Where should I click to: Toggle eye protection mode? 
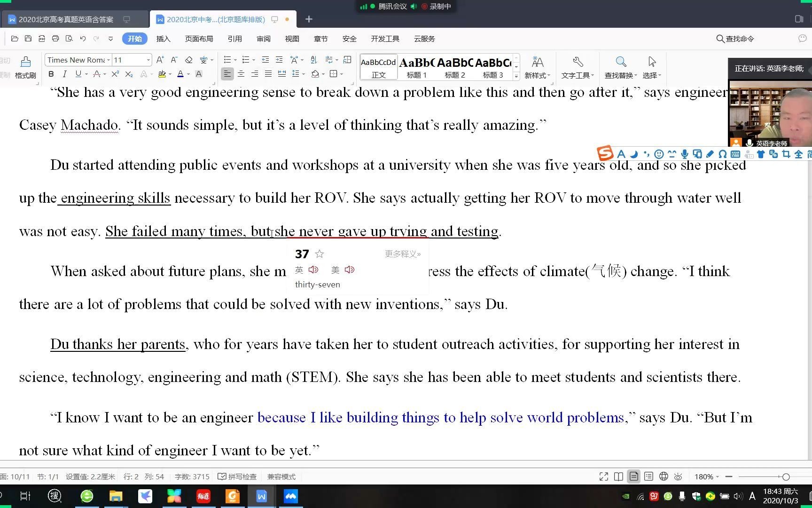tap(678, 476)
